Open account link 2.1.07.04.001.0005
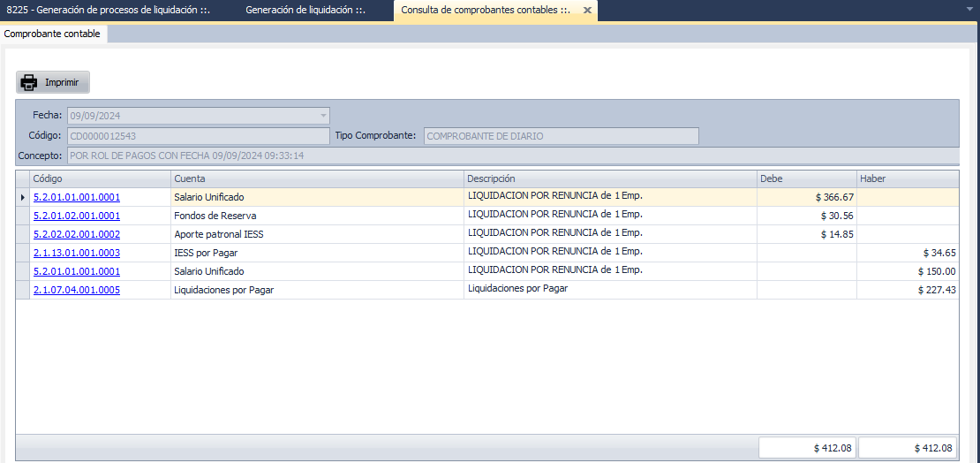The height and width of the screenshot is (463, 980). 76,290
